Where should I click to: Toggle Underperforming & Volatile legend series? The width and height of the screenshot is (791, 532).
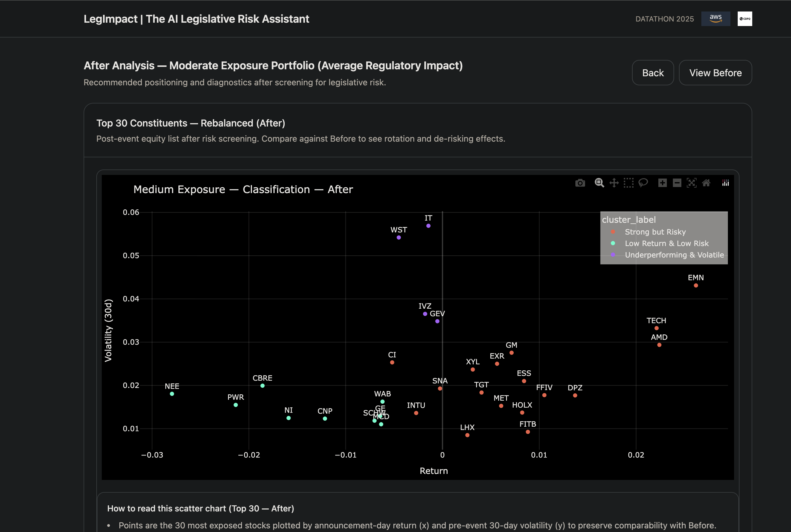point(674,255)
